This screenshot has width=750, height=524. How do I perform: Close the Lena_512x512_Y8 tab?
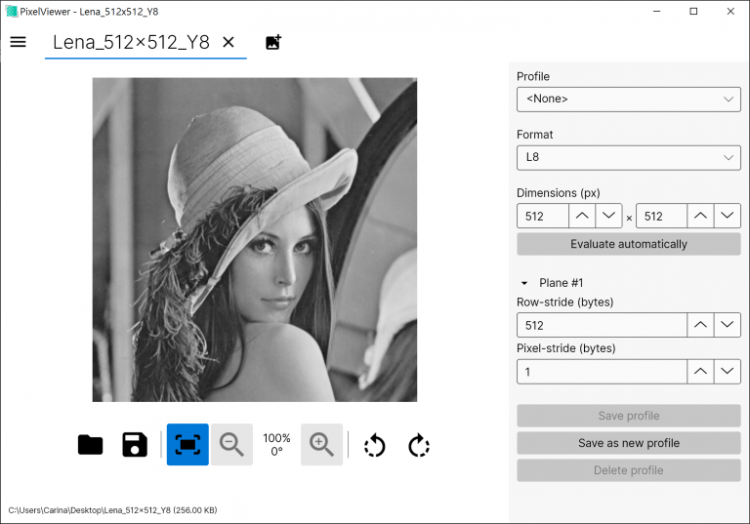click(x=228, y=42)
